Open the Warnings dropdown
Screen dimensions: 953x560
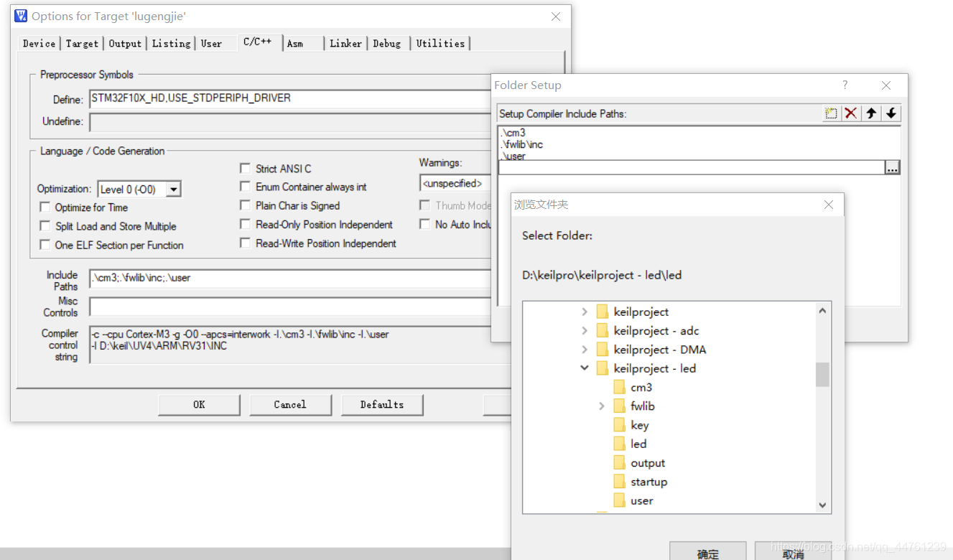455,183
